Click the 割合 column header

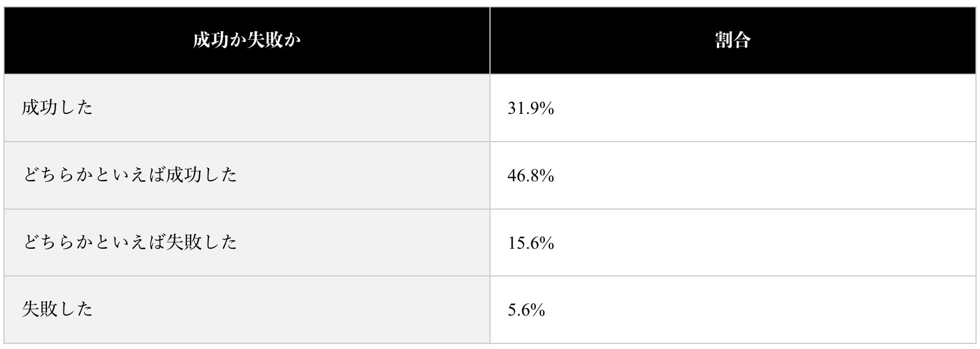733,40
